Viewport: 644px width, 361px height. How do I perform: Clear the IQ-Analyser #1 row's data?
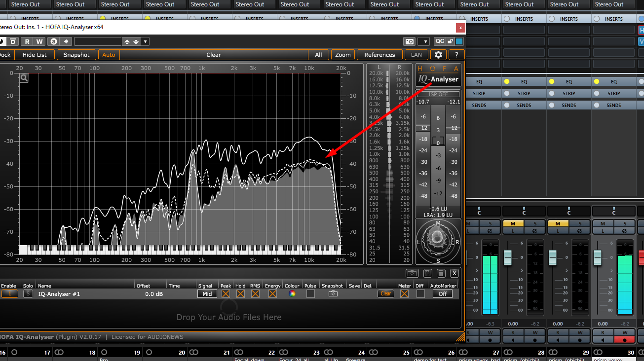(386, 294)
